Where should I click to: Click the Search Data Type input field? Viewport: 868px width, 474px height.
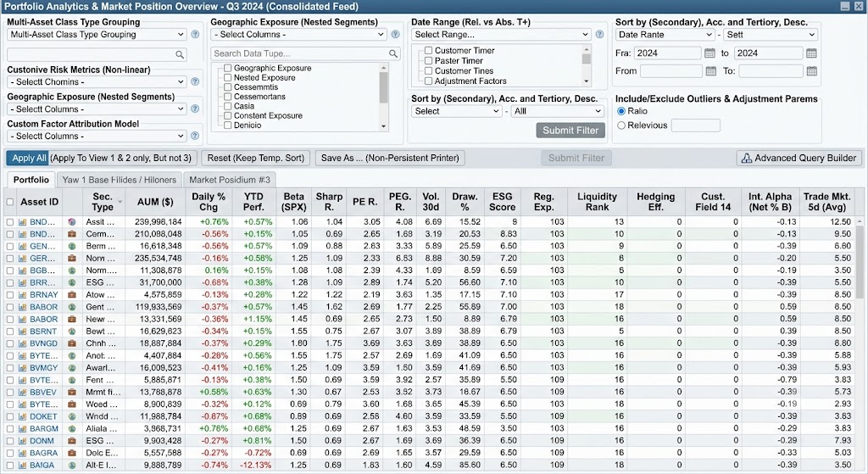point(305,53)
